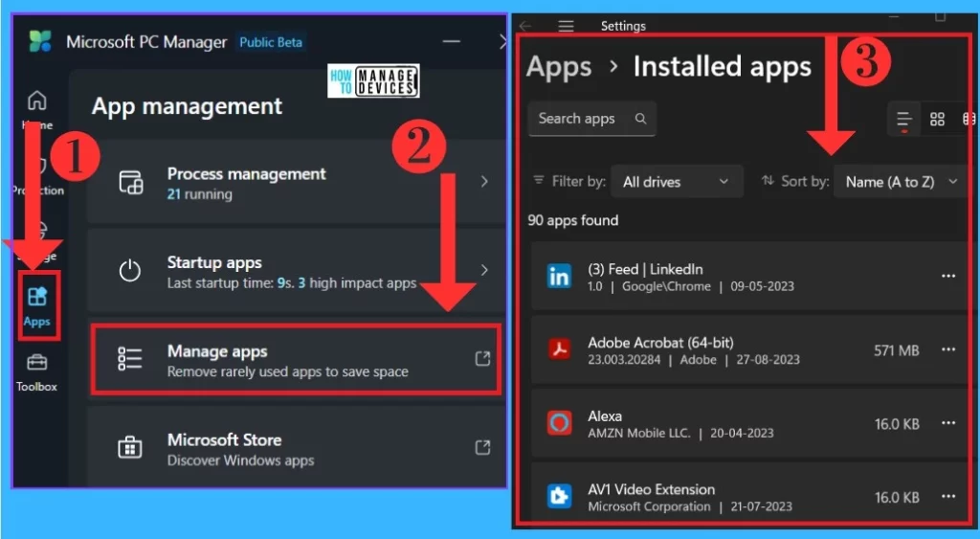
Task: Click the Startup apps power icon
Action: [x=130, y=271]
